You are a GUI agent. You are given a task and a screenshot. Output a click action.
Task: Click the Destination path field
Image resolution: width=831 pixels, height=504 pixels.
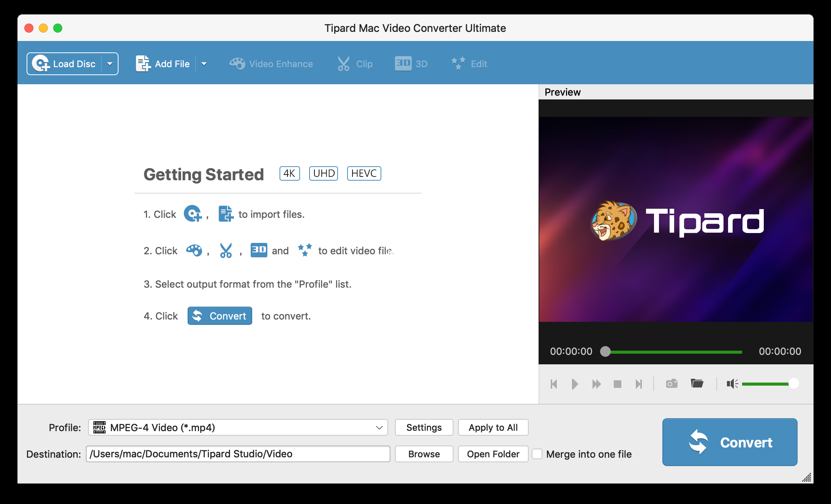coord(238,454)
